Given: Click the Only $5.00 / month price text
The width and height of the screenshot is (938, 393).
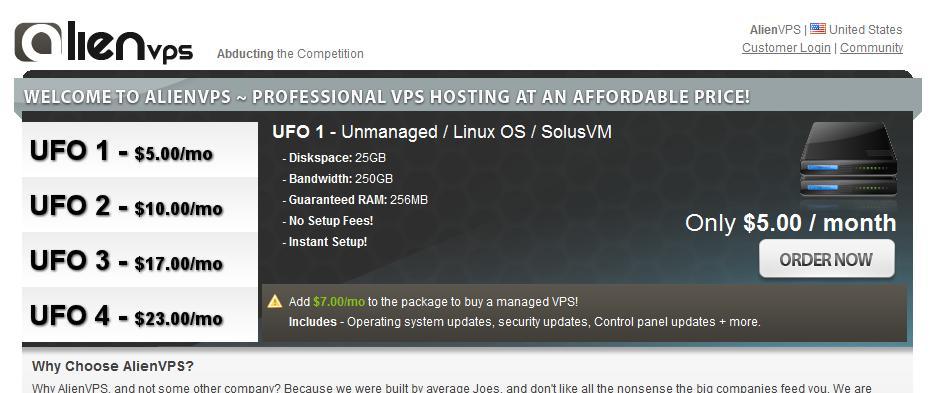Looking at the screenshot, I should click(790, 223).
